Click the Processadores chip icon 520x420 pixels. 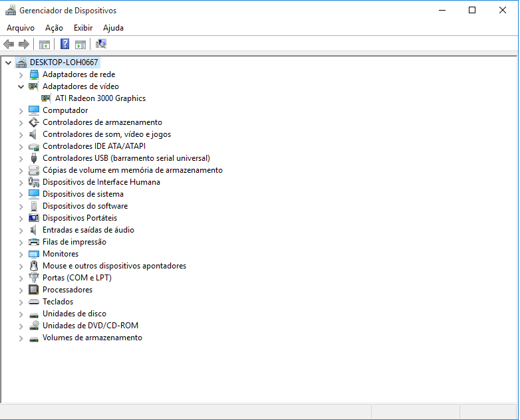click(x=34, y=290)
